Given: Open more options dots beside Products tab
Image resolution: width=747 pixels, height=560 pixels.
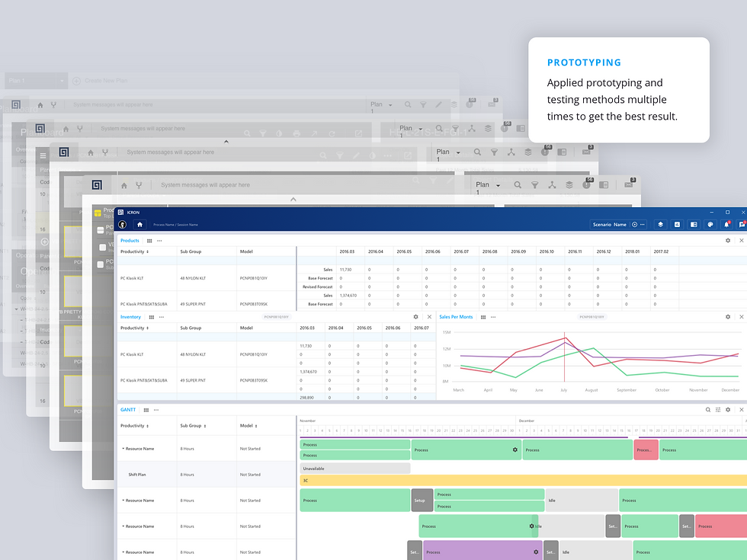Looking at the screenshot, I should tap(159, 241).
